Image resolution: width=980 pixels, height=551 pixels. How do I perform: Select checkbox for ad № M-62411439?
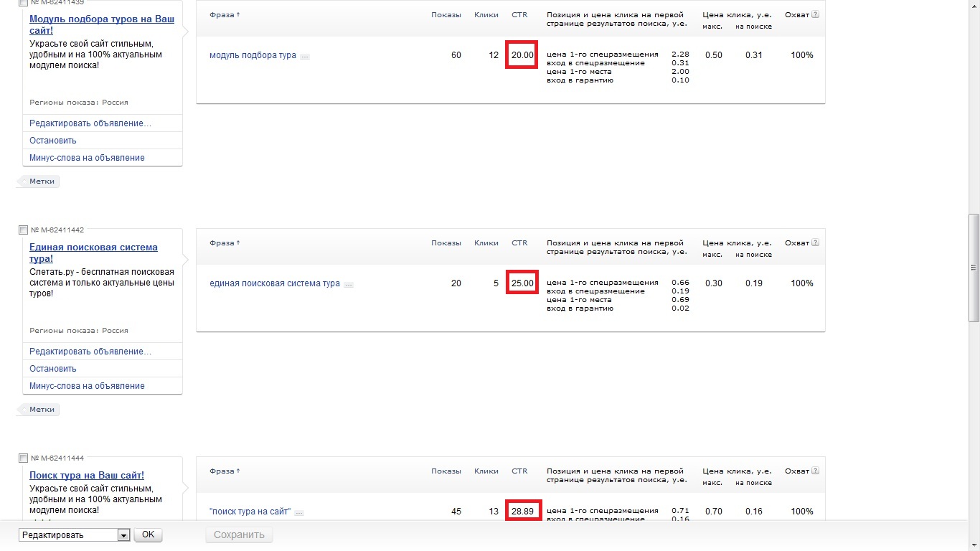23,3
